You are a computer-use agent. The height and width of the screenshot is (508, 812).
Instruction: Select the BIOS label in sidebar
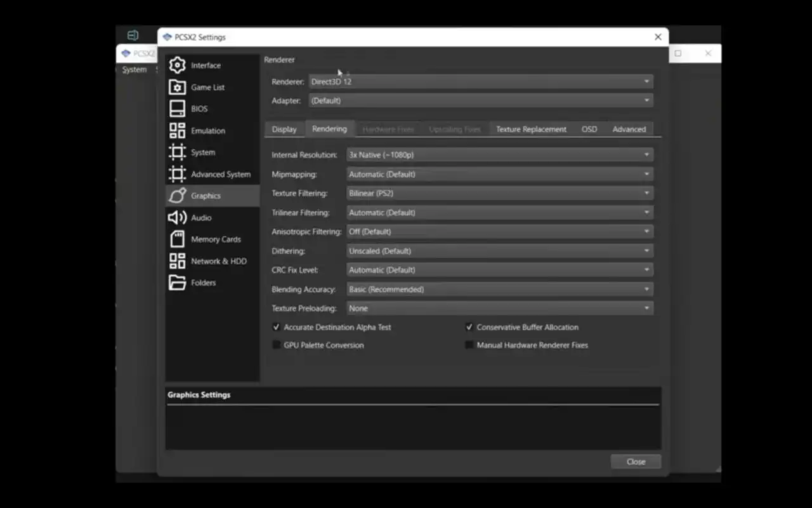(x=199, y=109)
